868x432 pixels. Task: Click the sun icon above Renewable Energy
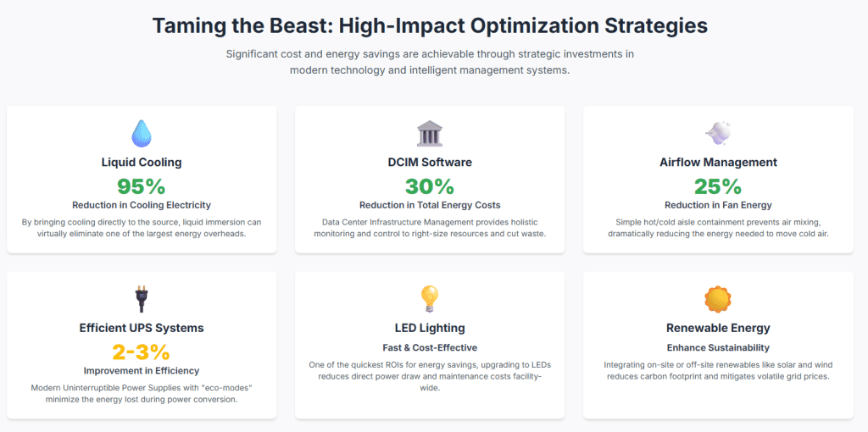[718, 299]
